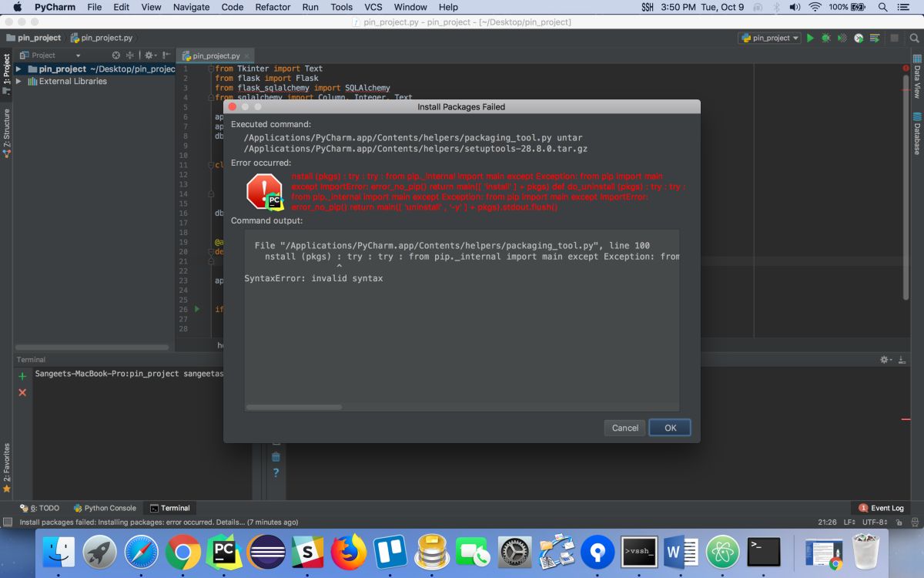Collapse all in Project panel
Viewport: 924px width, 578px height.
click(131, 55)
